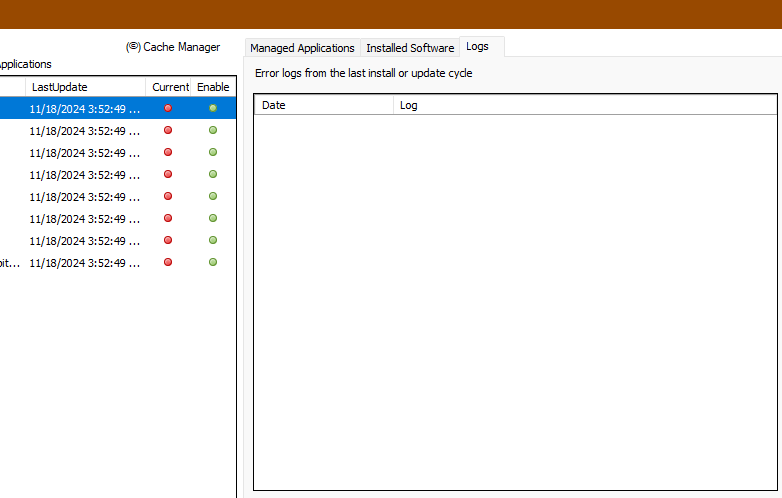Open the Cache Manager link
This screenshot has width=782, height=498.
point(181,47)
